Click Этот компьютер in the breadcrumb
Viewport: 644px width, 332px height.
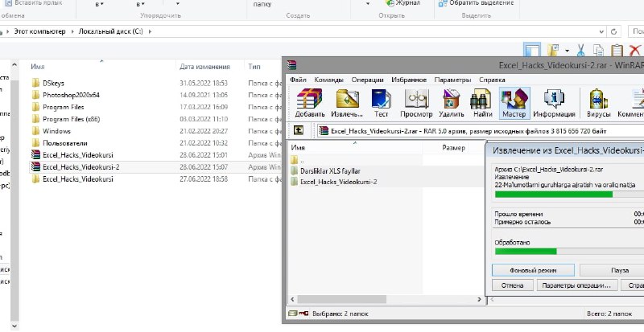tap(39, 31)
